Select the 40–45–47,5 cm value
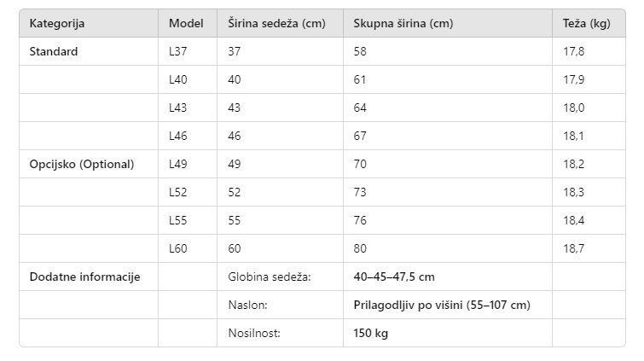 (x=394, y=277)
